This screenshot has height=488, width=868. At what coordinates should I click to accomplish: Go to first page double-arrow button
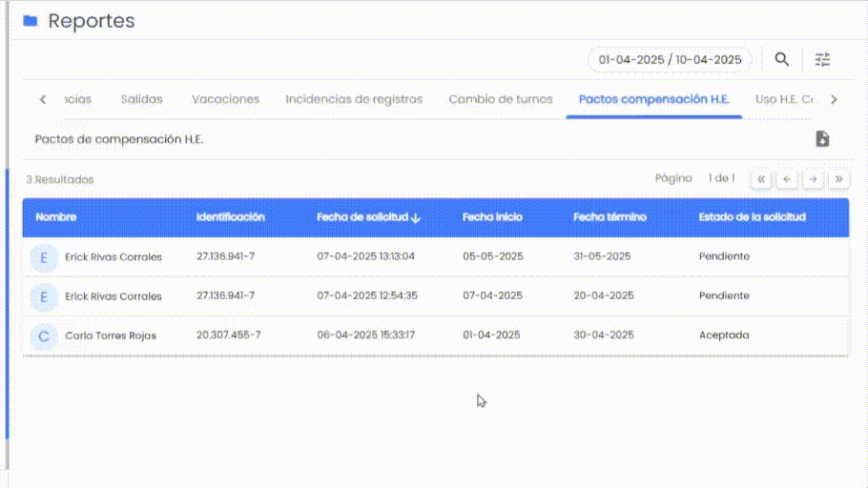pyautogui.click(x=761, y=179)
